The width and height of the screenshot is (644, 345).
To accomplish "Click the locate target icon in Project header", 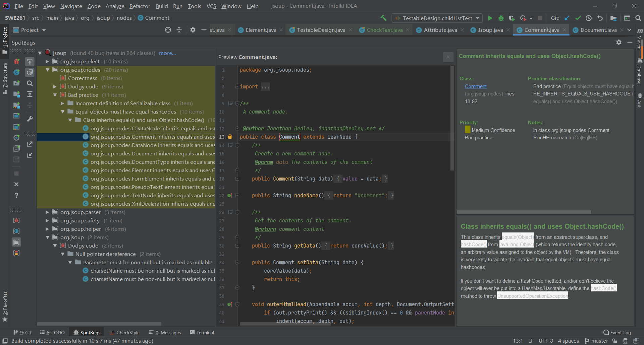I will pos(168,30).
